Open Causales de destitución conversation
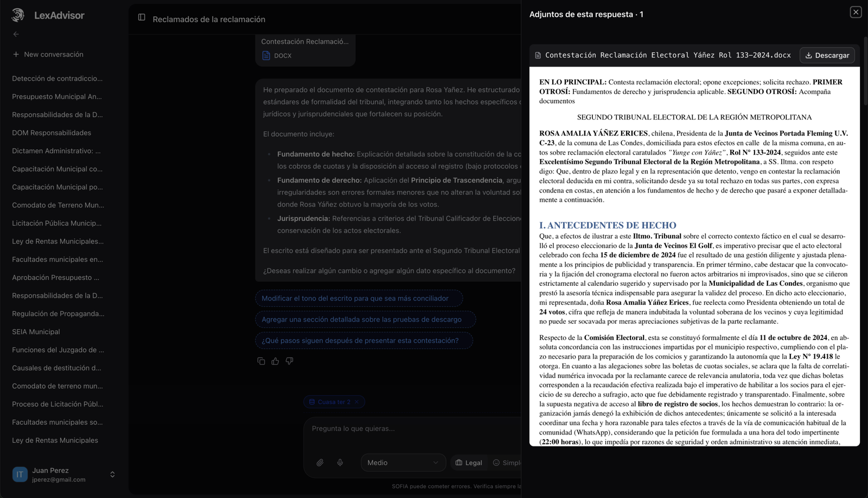Viewport: 868px width, 498px height. tap(56, 368)
